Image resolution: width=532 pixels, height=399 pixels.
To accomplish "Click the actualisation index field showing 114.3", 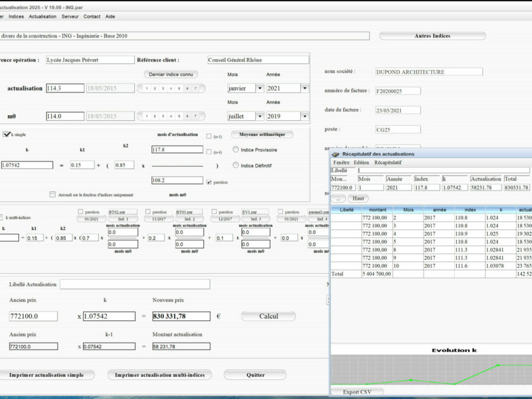I will coord(65,88).
